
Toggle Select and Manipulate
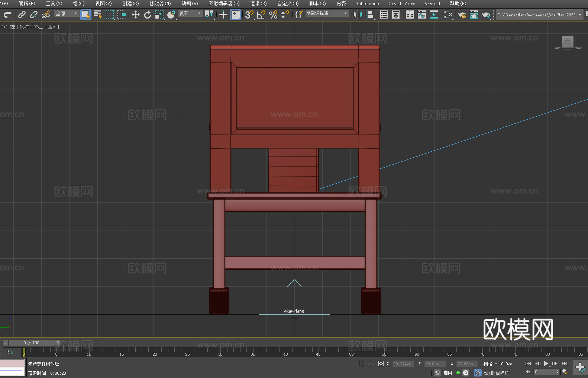[223, 14]
